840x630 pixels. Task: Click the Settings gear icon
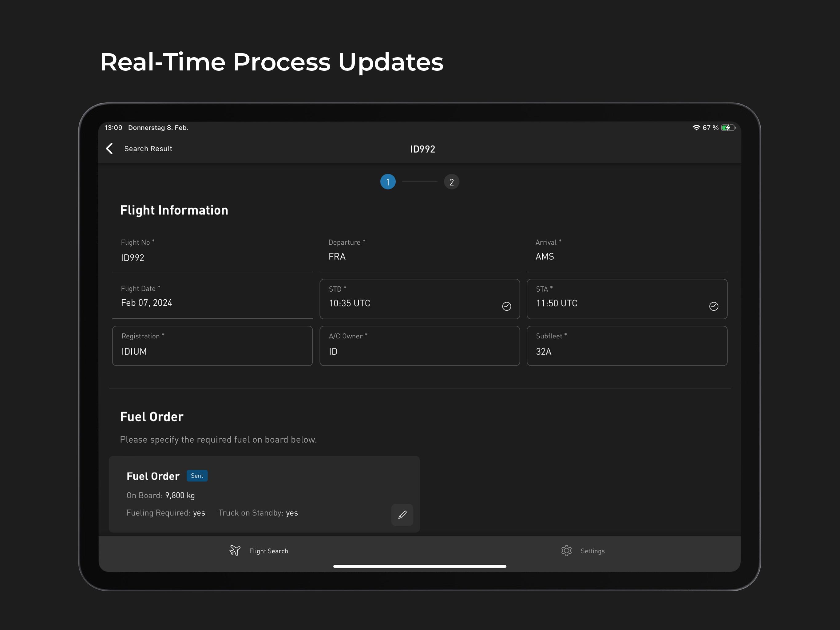tap(566, 551)
